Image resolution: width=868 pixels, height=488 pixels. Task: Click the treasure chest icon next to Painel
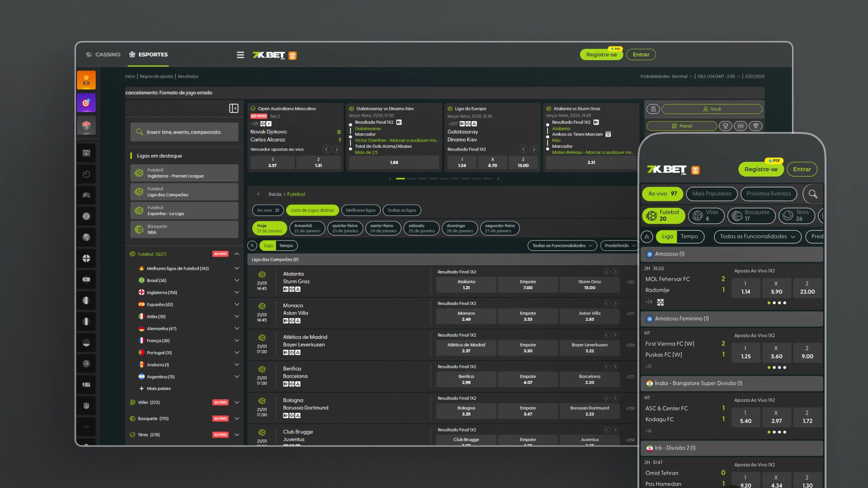coord(741,126)
